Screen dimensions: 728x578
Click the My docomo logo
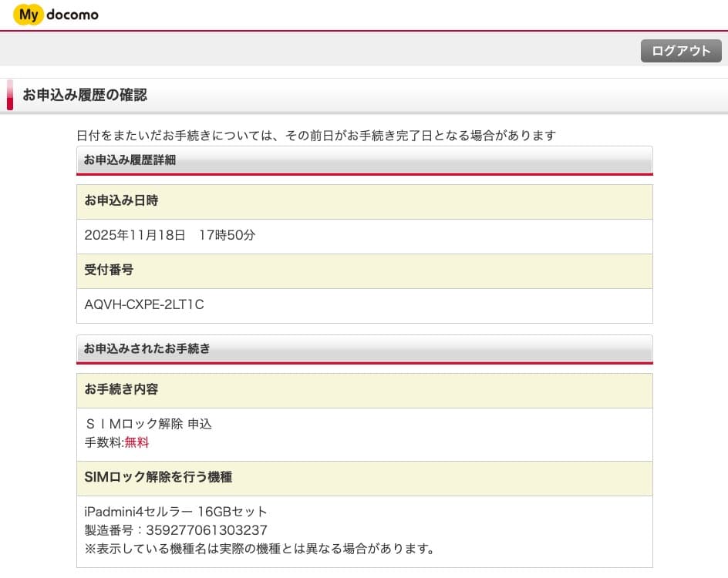(56, 15)
